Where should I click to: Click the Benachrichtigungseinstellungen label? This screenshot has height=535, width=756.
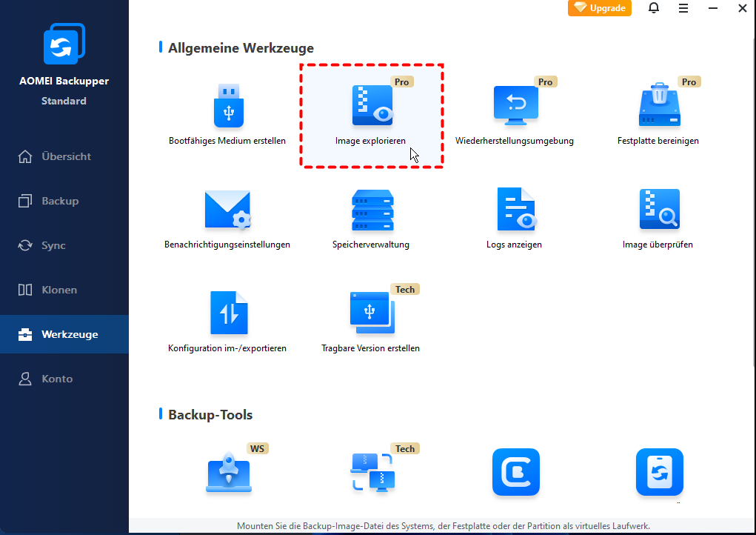227,245
